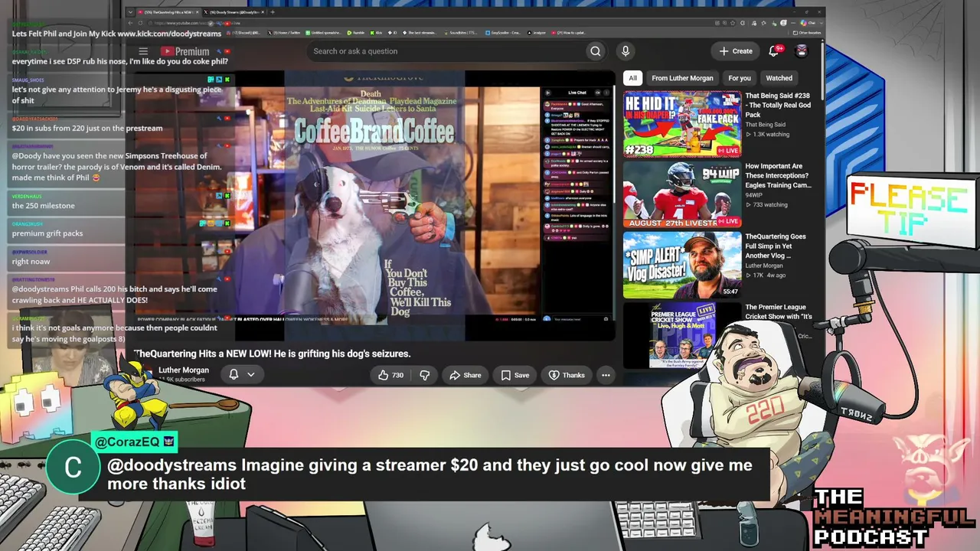Screen dimensions: 980x551
Task: Save the video to a playlist
Action: coord(515,375)
